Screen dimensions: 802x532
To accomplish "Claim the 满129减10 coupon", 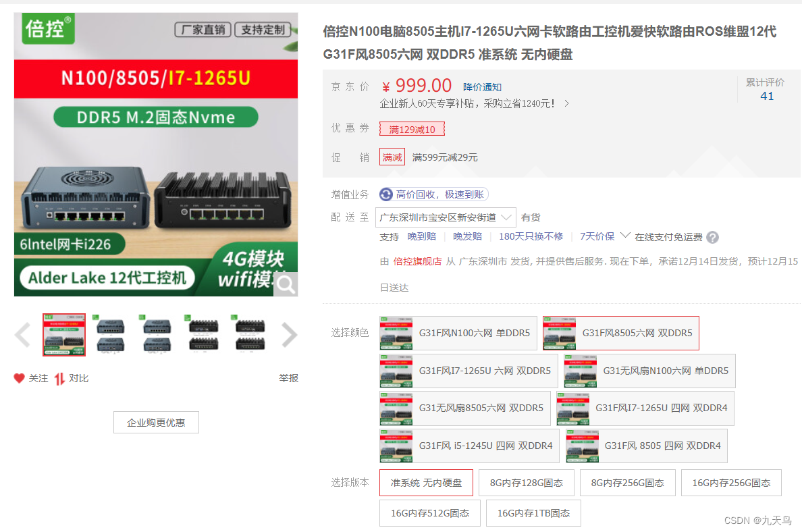I will coord(412,130).
